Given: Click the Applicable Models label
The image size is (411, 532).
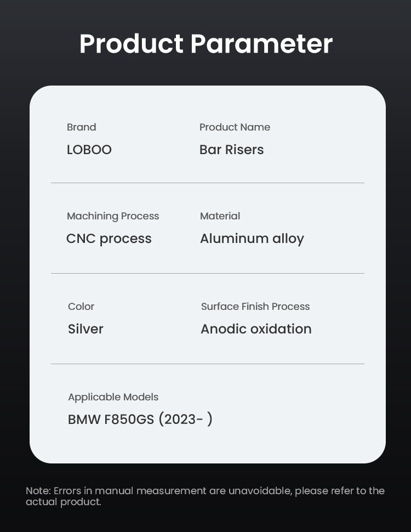Looking at the screenshot, I should (113, 397).
